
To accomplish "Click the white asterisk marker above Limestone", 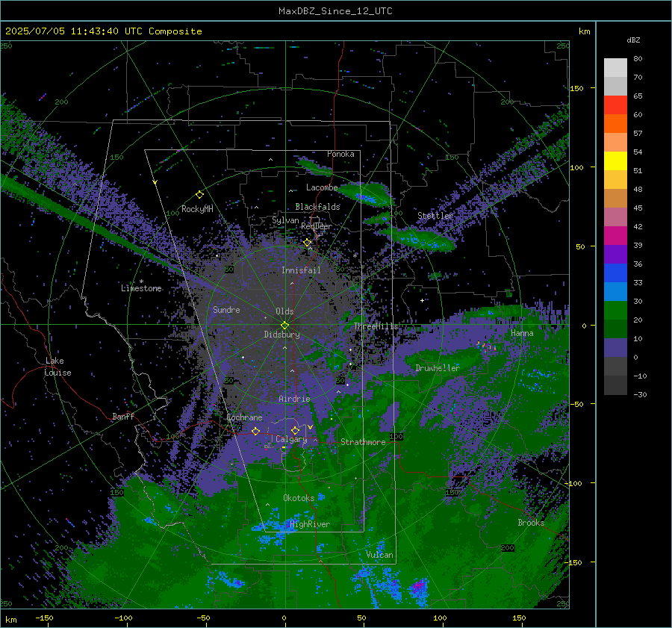I will click(141, 282).
